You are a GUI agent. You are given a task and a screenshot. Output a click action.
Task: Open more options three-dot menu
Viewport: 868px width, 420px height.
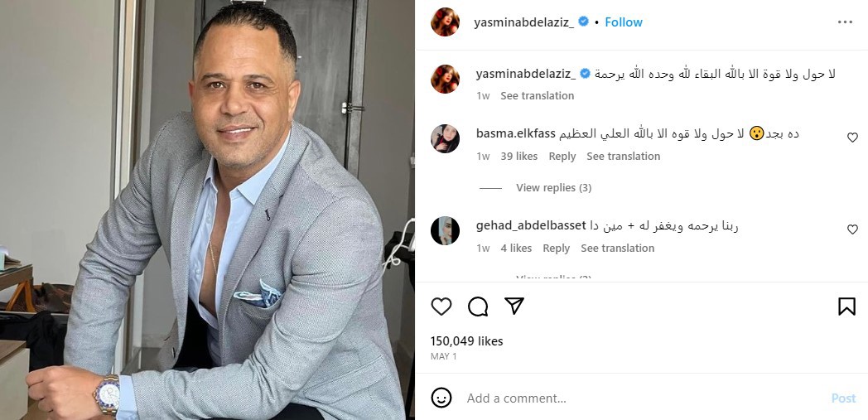(x=845, y=22)
